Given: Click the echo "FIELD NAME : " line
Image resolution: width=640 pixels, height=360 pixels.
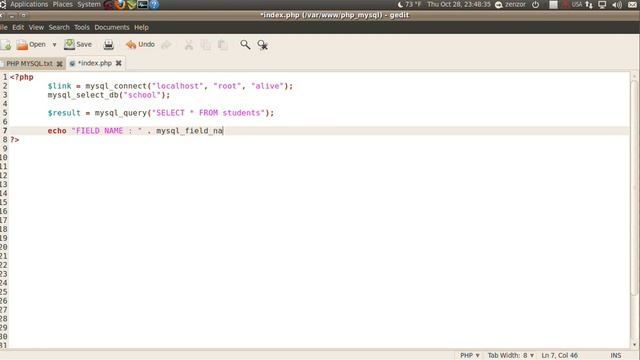Looking at the screenshot, I should (135, 131).
